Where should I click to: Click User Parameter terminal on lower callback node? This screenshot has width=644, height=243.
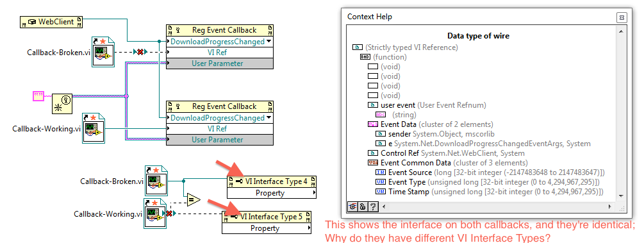220,140
